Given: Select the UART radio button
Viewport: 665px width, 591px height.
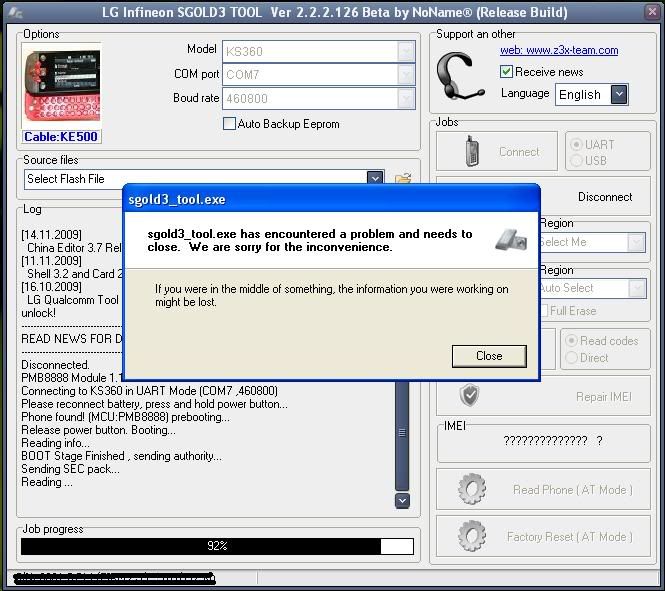Looking at the screenshot, I should click(576, 145).
